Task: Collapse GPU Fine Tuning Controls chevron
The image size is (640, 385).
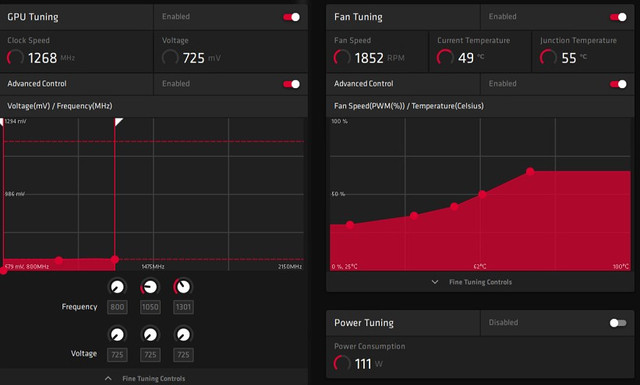Action: (108, 378)
